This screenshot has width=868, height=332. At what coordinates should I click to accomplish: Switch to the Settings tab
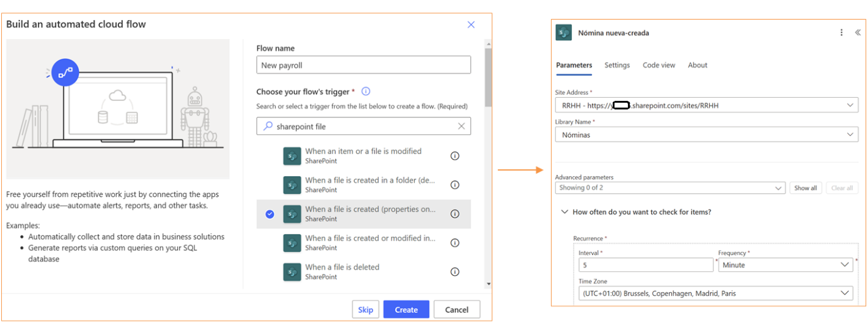616,65
